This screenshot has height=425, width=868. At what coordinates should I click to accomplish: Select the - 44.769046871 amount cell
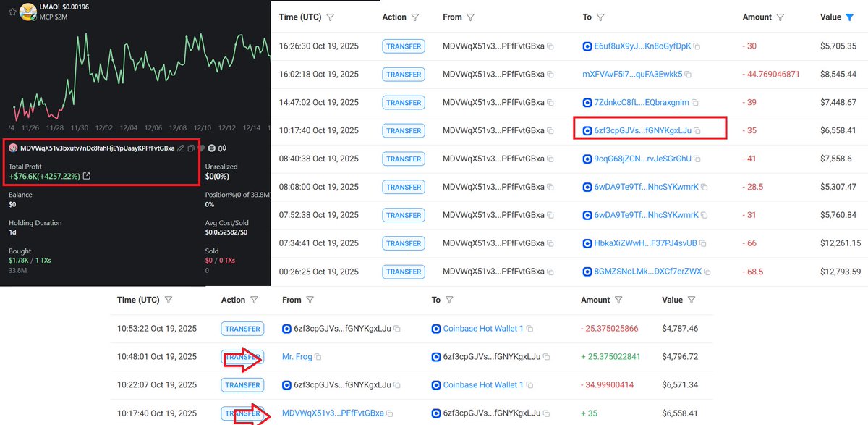click(771, 75)
